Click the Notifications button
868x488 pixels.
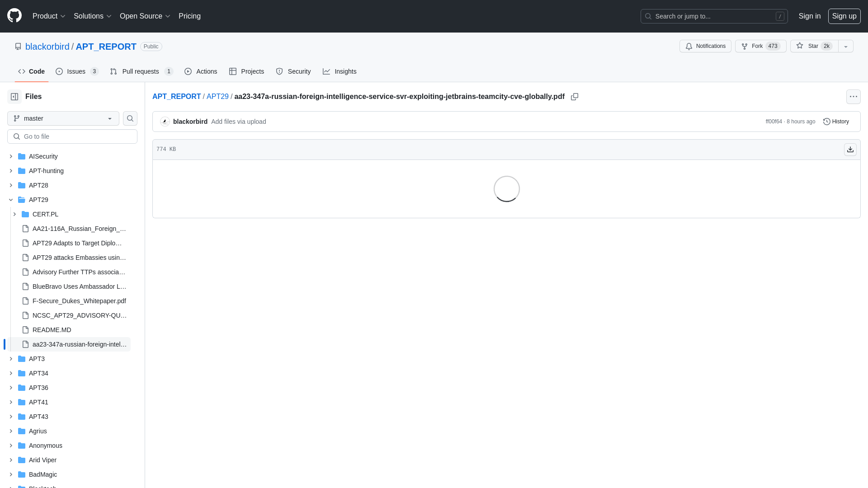pyautogui.click(x=705, y=46)
